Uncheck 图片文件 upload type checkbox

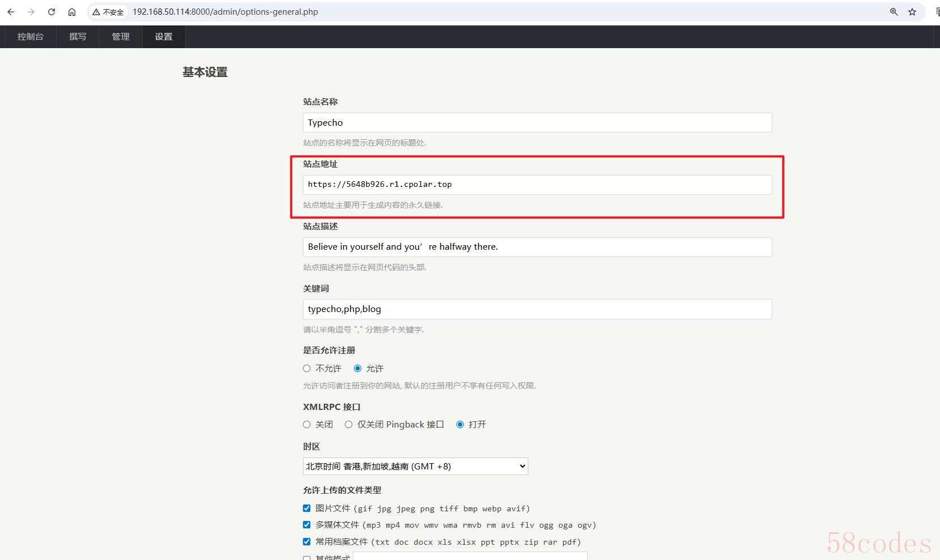(307, 508)
